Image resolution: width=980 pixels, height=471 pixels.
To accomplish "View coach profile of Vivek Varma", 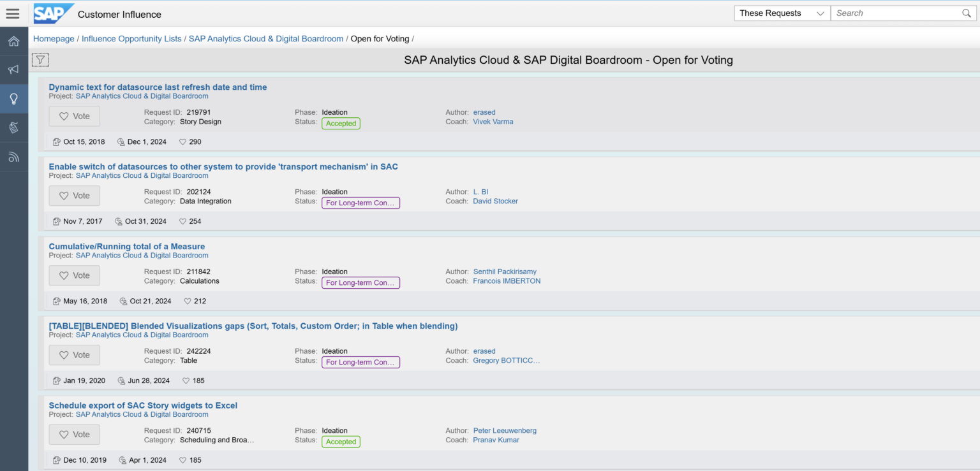I will 493,121.
